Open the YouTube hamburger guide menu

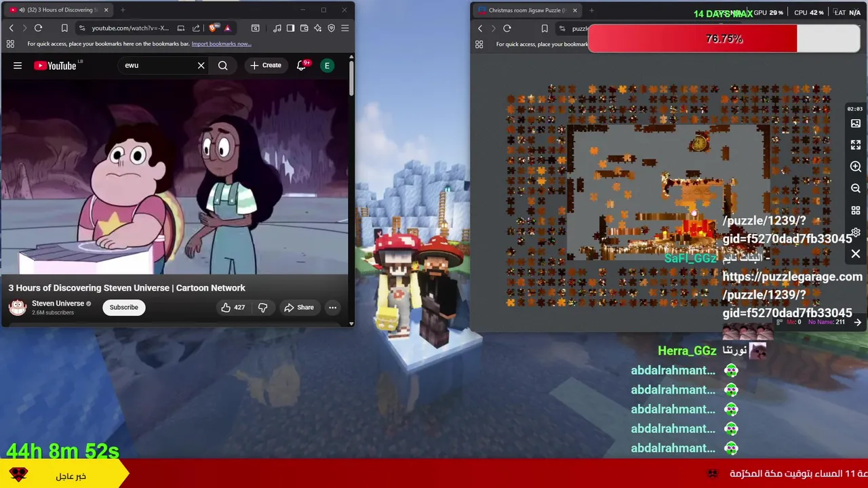[x=18, y=66]
